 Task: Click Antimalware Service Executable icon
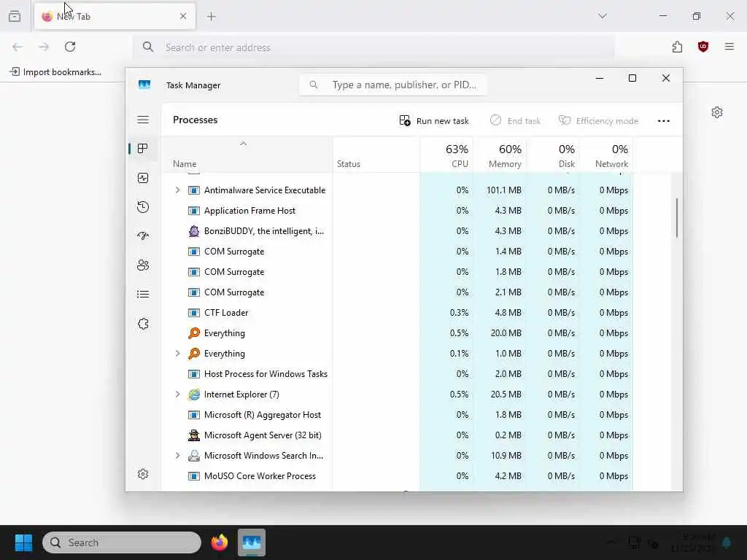pos(194,190)
